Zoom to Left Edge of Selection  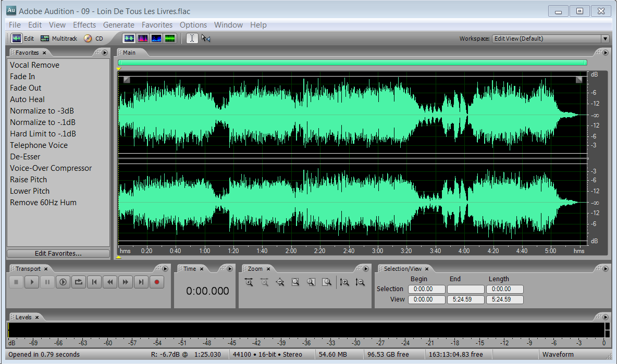point(311,282)
